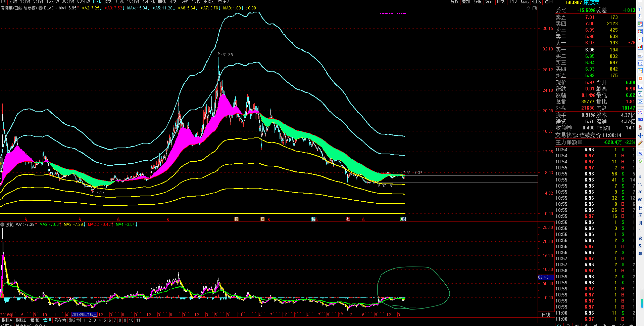
Task: Click the blue up arrow sidebar icon
Action: click(x=640, y=9)
